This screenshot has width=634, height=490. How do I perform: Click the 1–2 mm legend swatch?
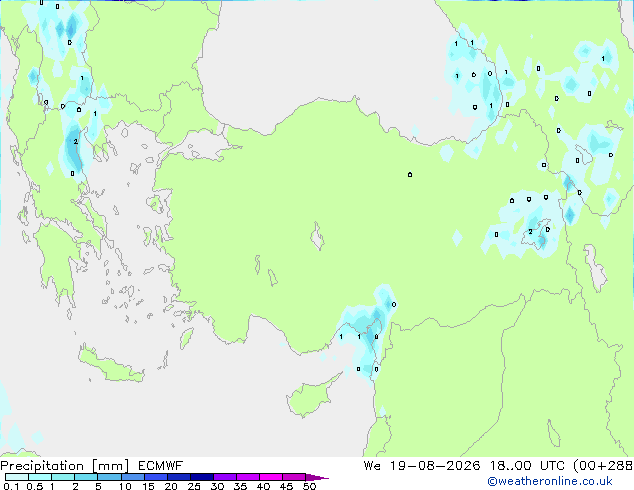point(63,477)
